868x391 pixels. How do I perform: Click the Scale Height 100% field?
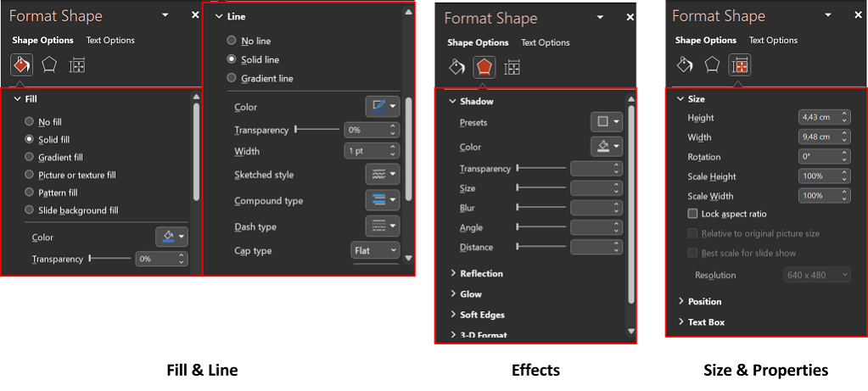(824, 176)
